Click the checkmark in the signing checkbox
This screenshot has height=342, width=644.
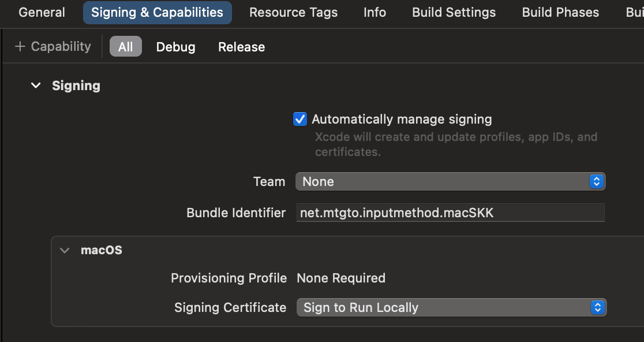click(x=299, y=119)
